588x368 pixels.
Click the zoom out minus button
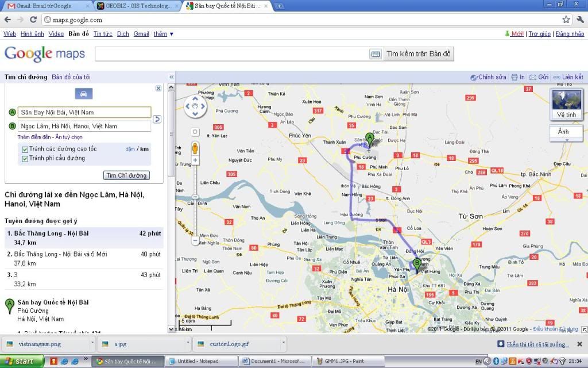click(195, 241)
